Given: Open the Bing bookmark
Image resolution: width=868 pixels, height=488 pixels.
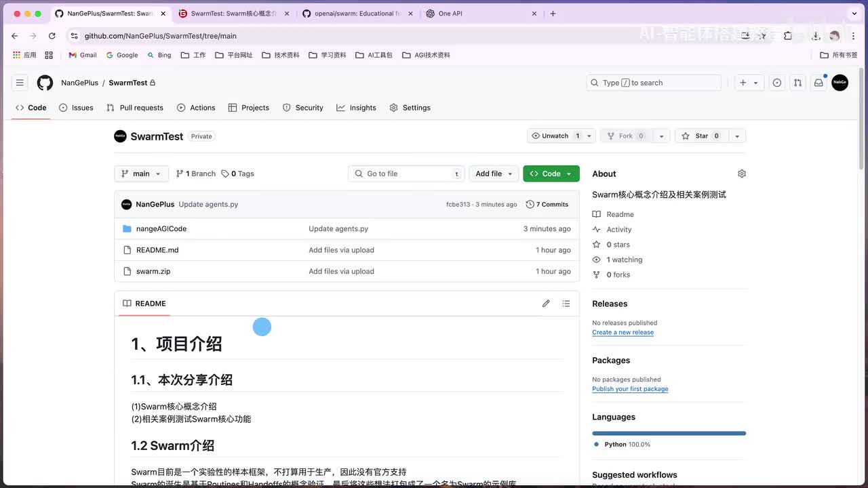Looking at the screenshot, I should tap(159, 55).
